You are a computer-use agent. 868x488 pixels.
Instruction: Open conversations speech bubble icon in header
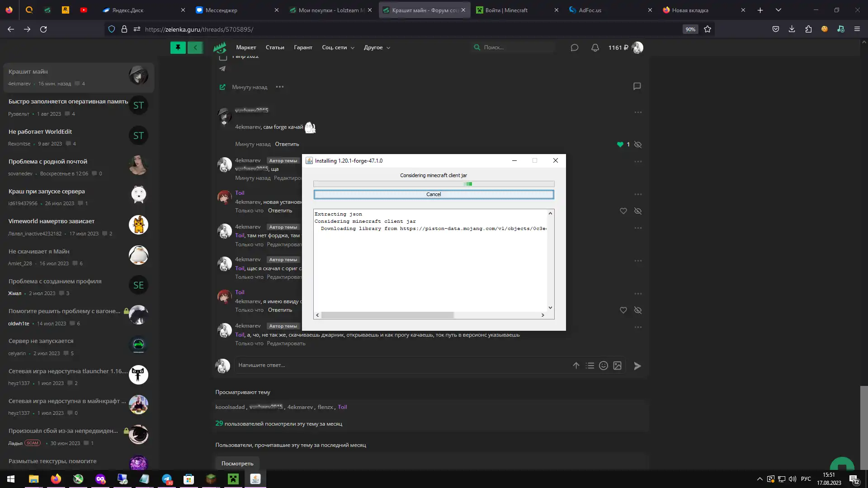[x=574, y=47]
